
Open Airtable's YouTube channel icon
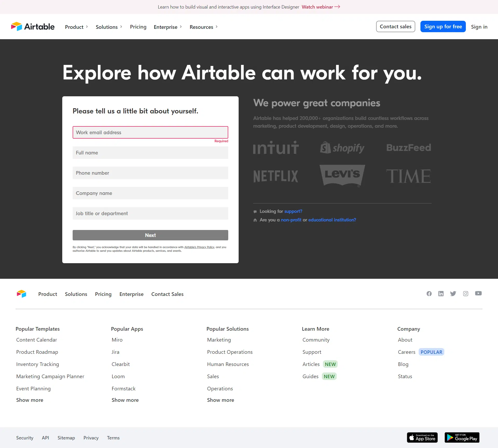click(x=478, y=293)
